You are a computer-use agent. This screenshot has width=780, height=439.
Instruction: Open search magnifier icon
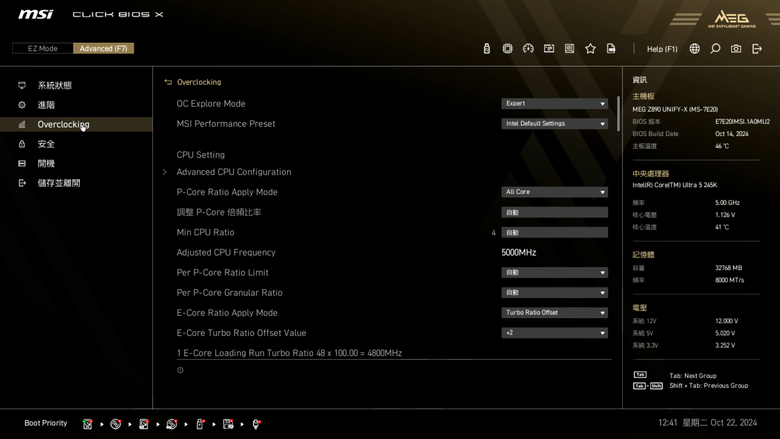[x=715, y=48]
